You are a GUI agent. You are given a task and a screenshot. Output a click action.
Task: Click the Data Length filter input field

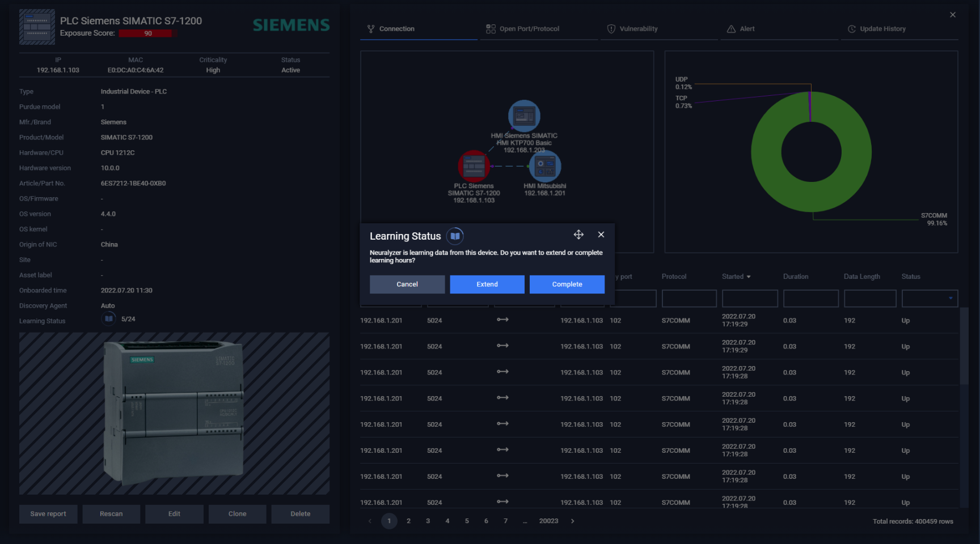click(870, 298)
